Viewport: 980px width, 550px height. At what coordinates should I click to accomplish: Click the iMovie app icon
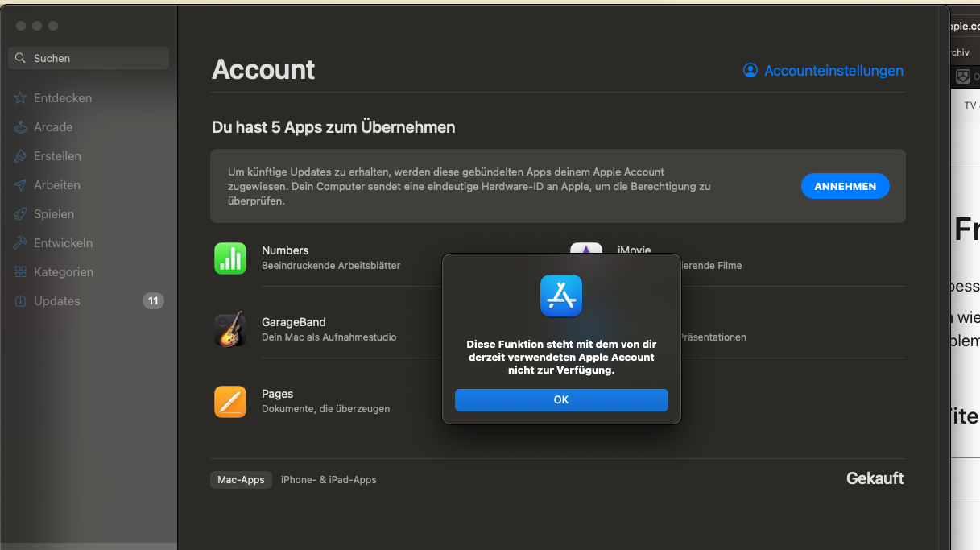(x=586, y=249)
